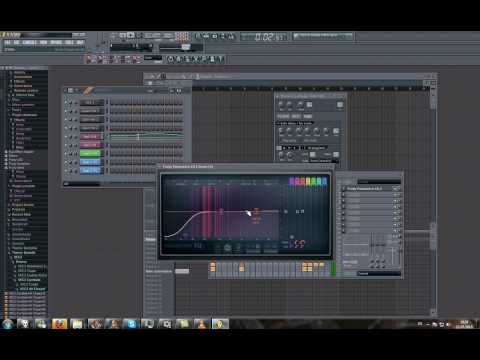The image size is (480, 360).
Task: Open the HELP menu
Action: (x=80, y=43)
